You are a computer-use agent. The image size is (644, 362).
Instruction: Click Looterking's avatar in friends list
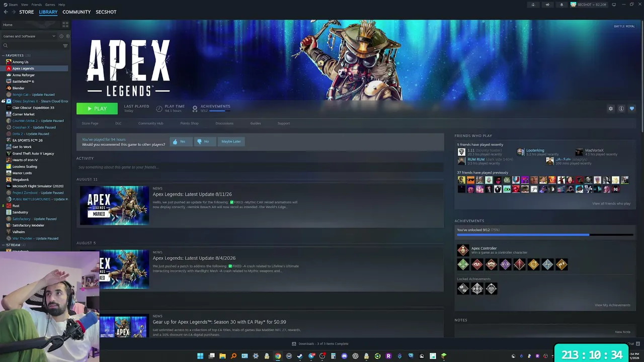[520, 152]
